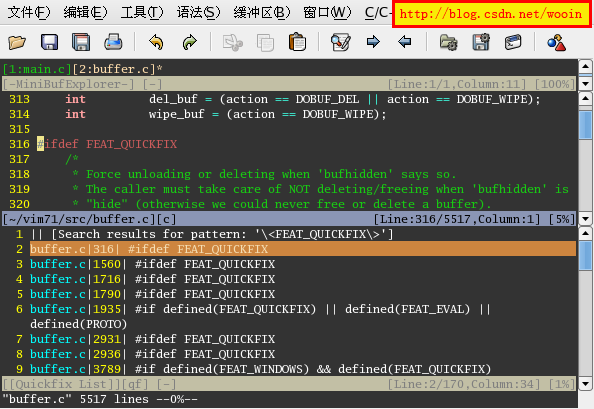Open the 窗口(W) menu
This screenshot has height=409, width=594.
[327, 12]
